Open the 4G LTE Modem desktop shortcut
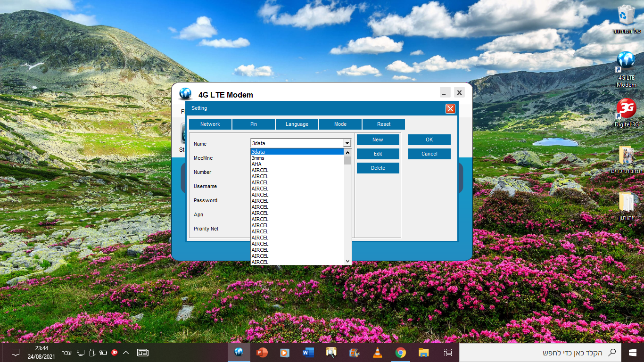 pos(626,69)
